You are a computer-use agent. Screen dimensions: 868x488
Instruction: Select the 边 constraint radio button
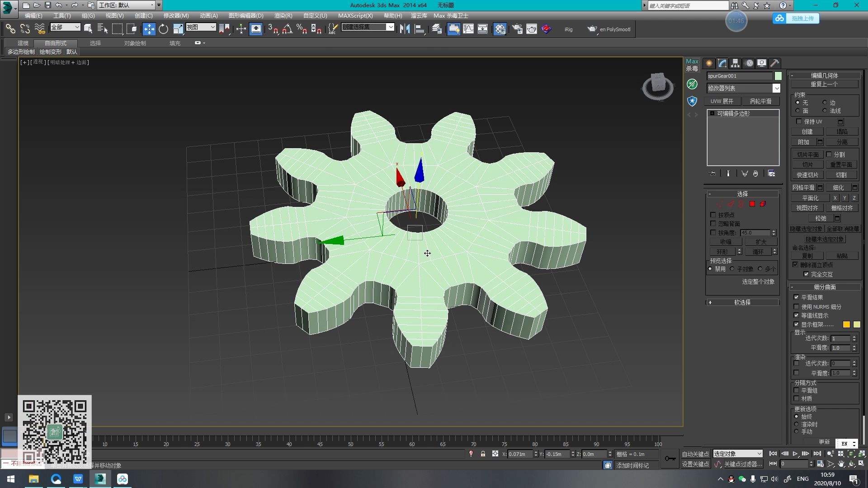(824, 103)
